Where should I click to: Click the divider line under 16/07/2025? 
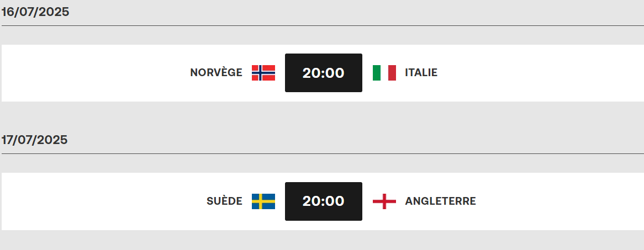pyautogui.click(x=323, y=26)
